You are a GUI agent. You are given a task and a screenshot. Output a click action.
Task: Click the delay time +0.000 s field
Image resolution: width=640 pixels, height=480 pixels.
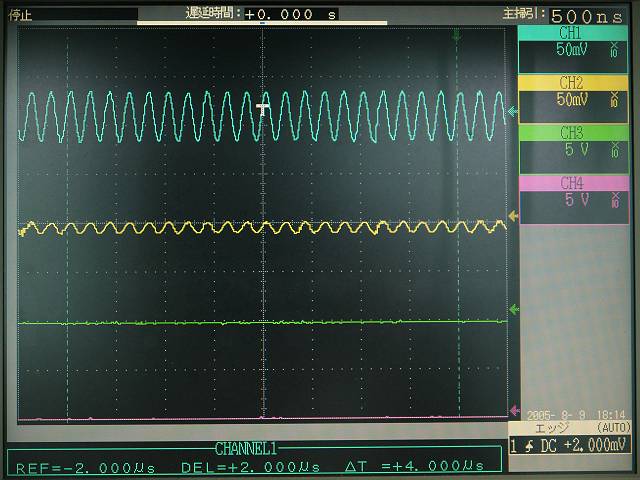pyautogui.click(x=290, y=14)
